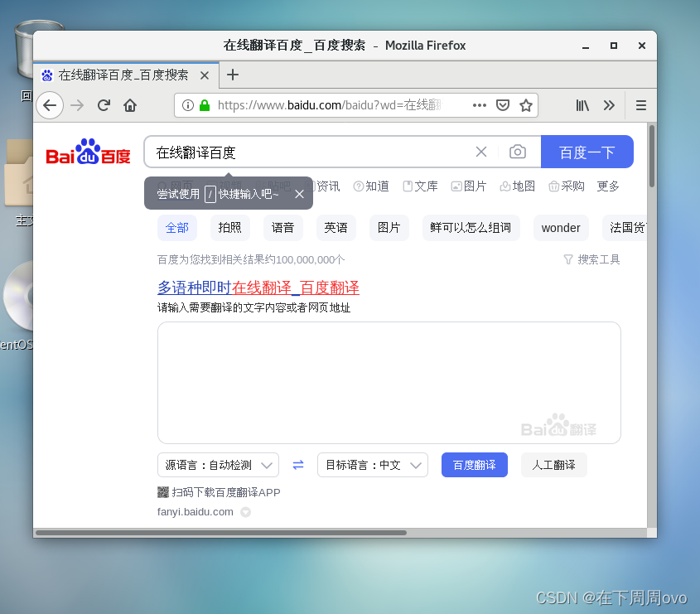
Task: Save page to Pocket icon
Action: click(x=503, y=105)
